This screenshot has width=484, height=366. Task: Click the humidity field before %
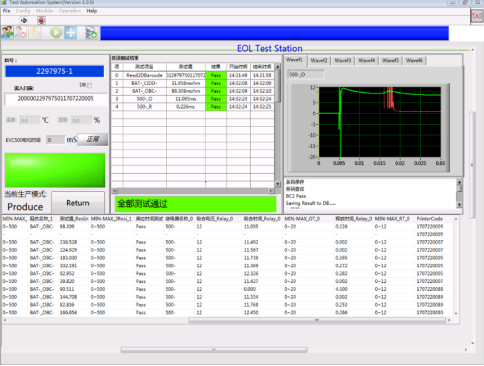point(82,120)
